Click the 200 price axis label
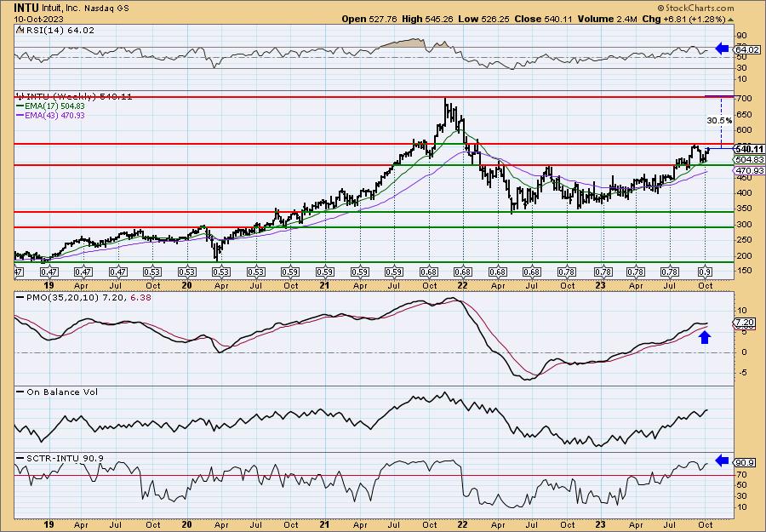Image resolution: width=766 pixels, height=532 pixels. [744, 256]
